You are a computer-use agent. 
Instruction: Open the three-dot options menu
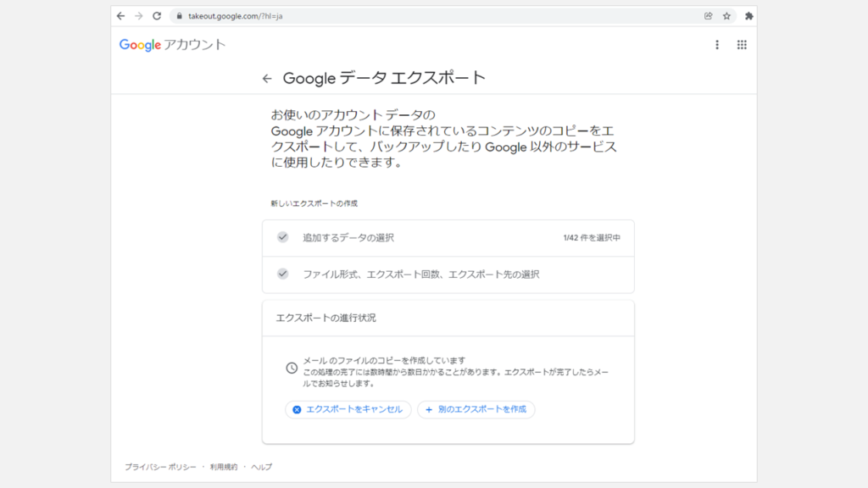pyautogui.click(x=717, y=45)
